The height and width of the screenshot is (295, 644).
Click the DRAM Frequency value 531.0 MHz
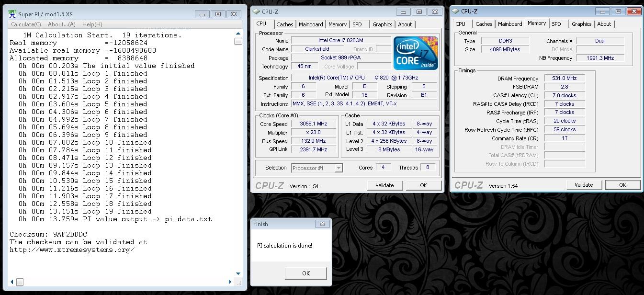tap(565, 79)
